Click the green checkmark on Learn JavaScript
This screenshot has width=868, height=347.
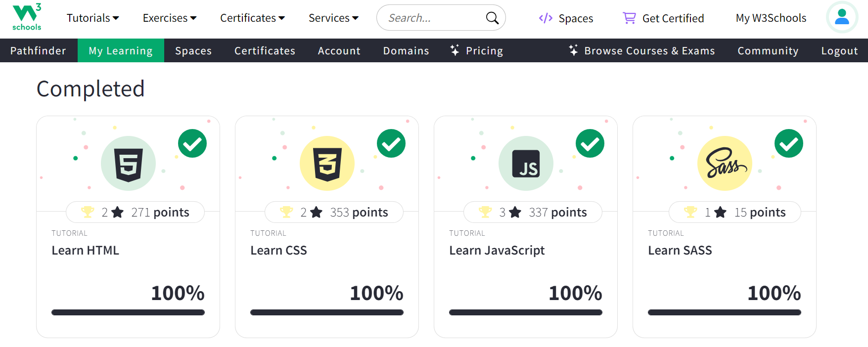[590, 143]
